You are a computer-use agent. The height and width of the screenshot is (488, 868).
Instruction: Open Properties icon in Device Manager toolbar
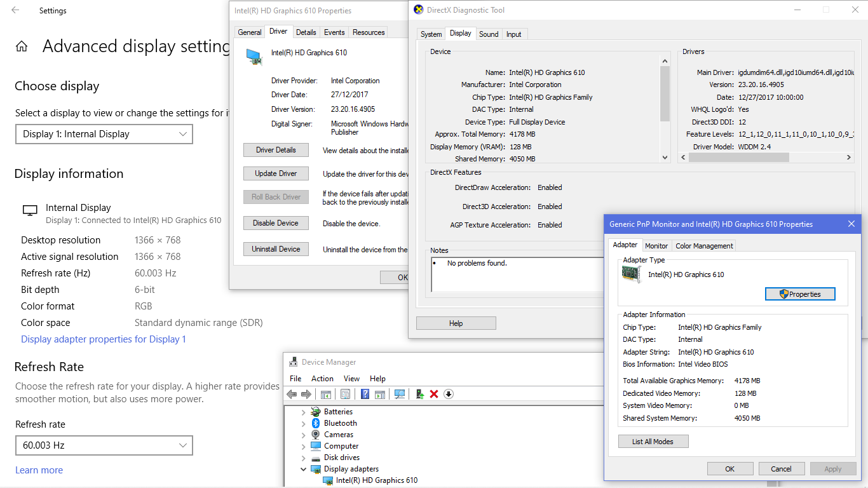[345, 394]
